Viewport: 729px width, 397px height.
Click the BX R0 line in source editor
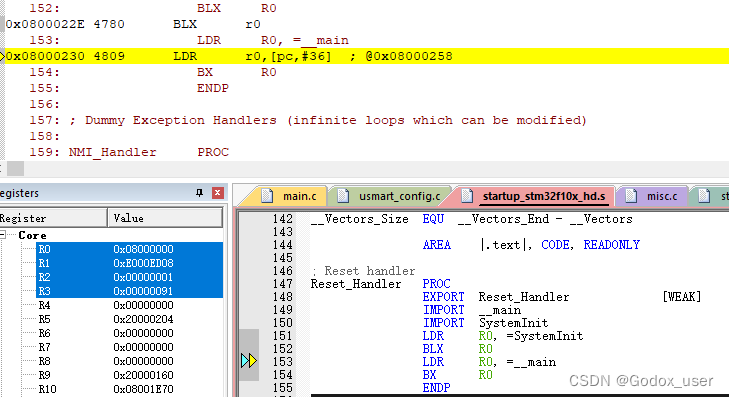pos(457,375)
